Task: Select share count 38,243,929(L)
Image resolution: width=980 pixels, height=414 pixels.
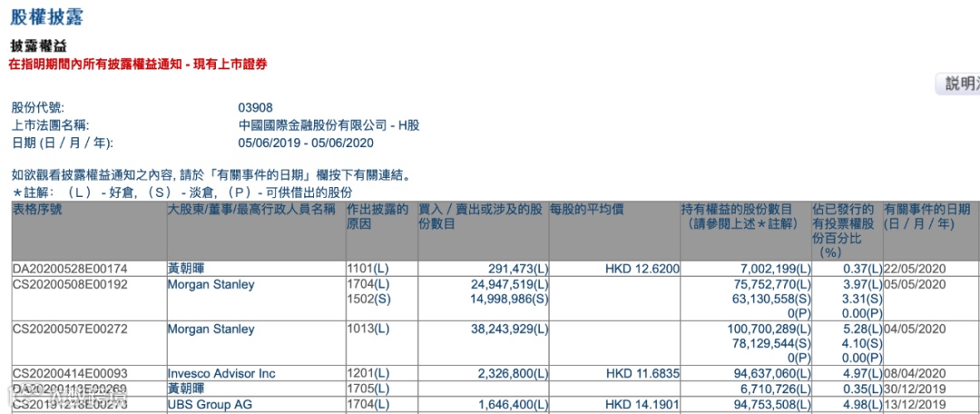Action: pyautogui.click(x=508, y=329)
